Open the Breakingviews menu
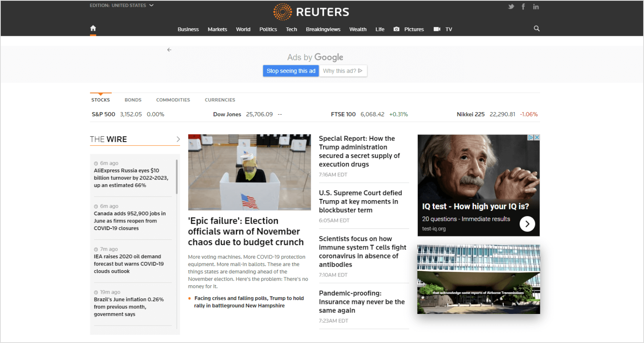The height and width of the screenshot is (343, 644). pyautogui.click(x=323, y=29)
